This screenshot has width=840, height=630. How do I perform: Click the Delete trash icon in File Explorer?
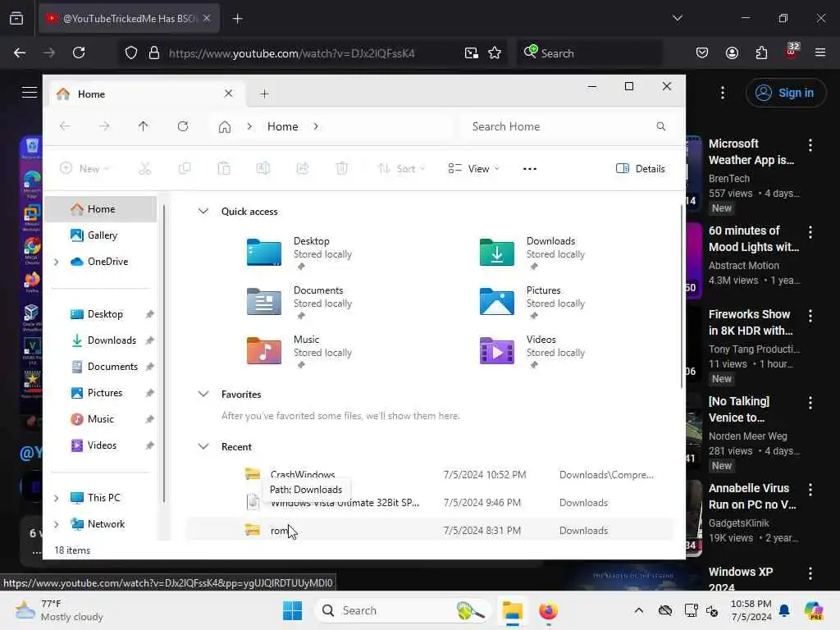coord(342,169)
